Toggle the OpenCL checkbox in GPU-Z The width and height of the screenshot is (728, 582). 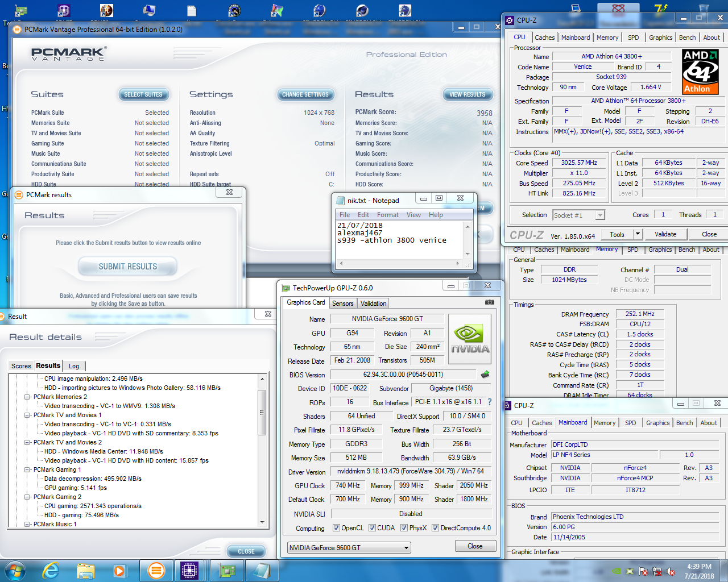pos(336,528)
